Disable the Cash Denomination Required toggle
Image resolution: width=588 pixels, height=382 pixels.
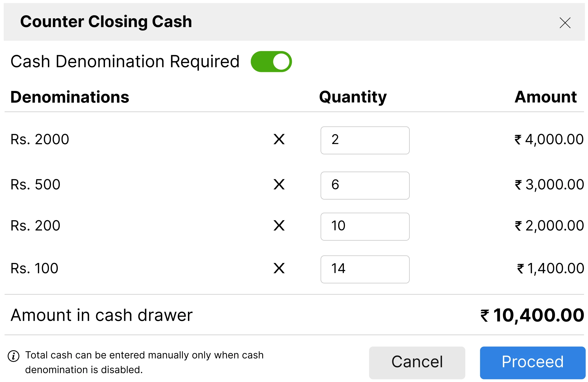pyautogui.click(x=271, y=61)
